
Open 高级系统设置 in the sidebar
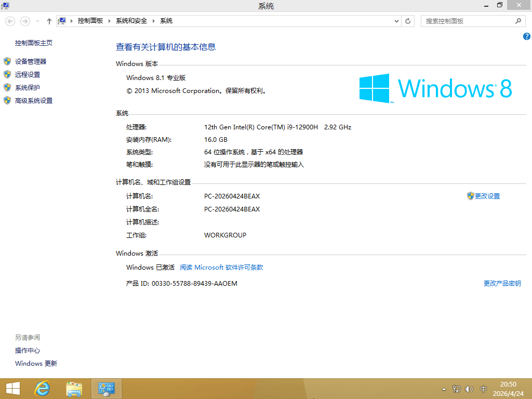click(x=34, y=101)
